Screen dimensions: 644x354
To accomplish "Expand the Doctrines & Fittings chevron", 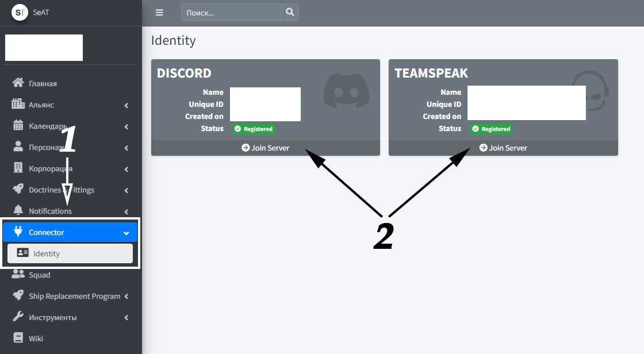I will coord(126,191).
